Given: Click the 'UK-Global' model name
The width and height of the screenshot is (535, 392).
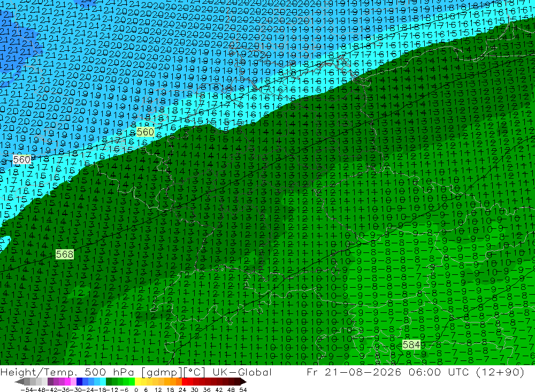Looking at the screenshot, I should click(x=242, y=372).
